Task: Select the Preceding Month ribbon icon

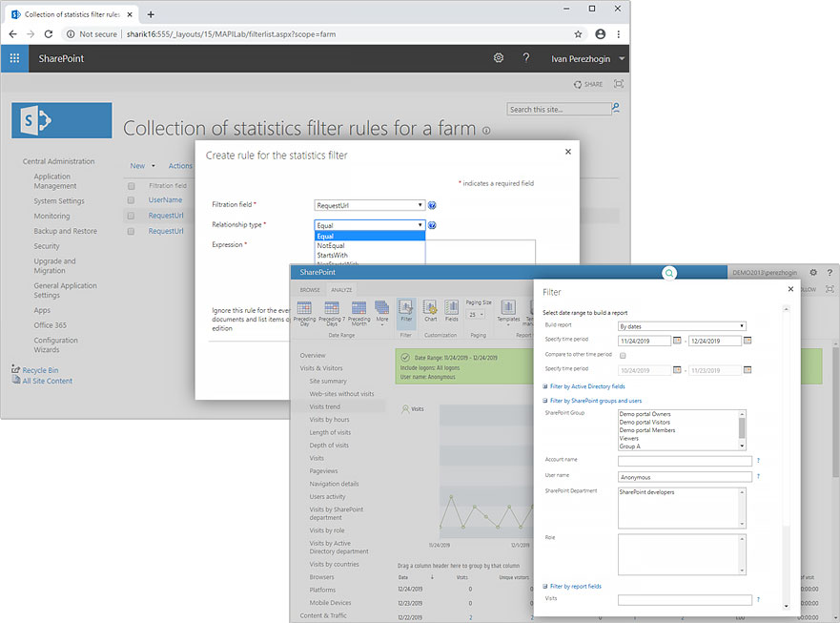Action: click(x=359, y=313)
